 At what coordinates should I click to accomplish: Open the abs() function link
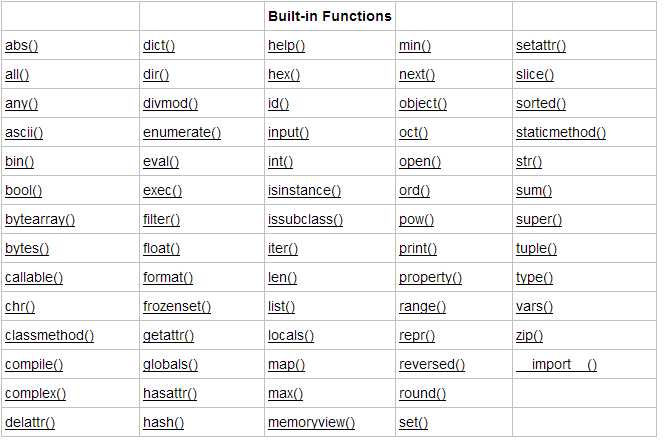[x=21, y=46]
